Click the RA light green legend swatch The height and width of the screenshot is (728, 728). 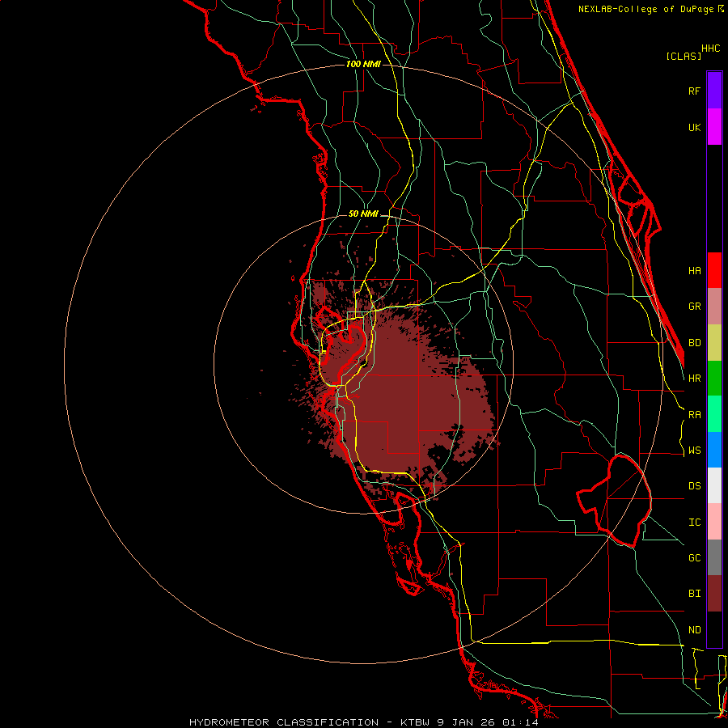point(714,414)
